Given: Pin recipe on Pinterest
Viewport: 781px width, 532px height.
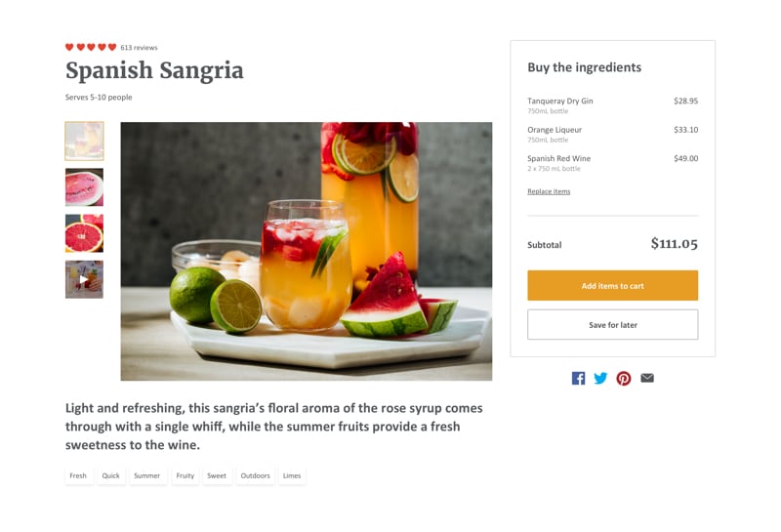Looking at the screenshot, I should click(x=624, y=378).
